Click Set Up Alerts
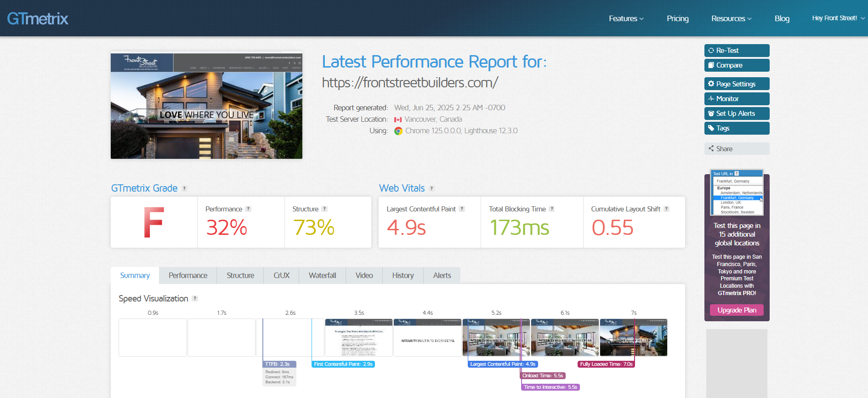 coord(737,114)
